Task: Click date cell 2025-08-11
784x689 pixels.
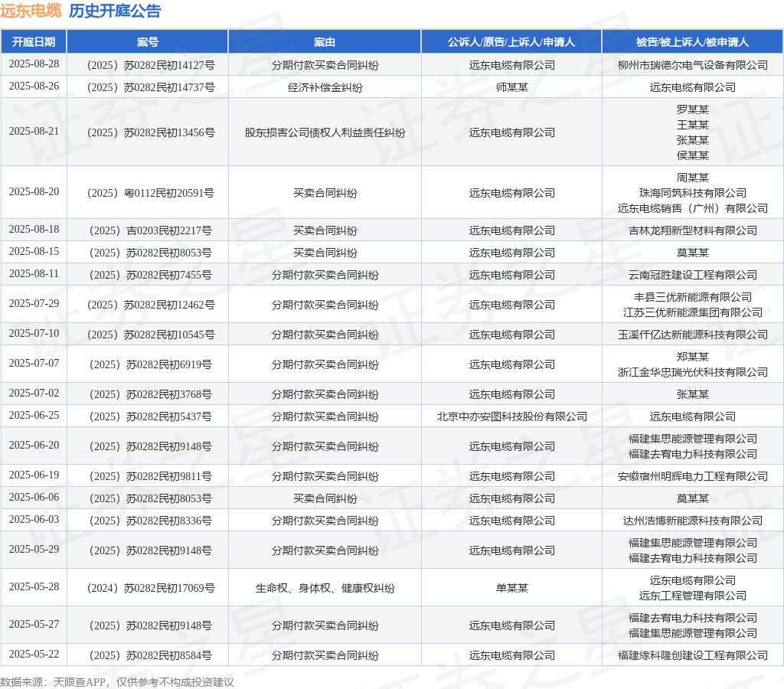Action: coord(34,273)
